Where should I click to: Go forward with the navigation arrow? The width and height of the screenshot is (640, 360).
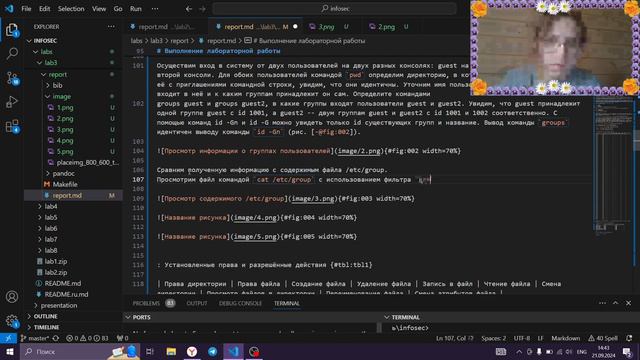(x=202, y=9)
